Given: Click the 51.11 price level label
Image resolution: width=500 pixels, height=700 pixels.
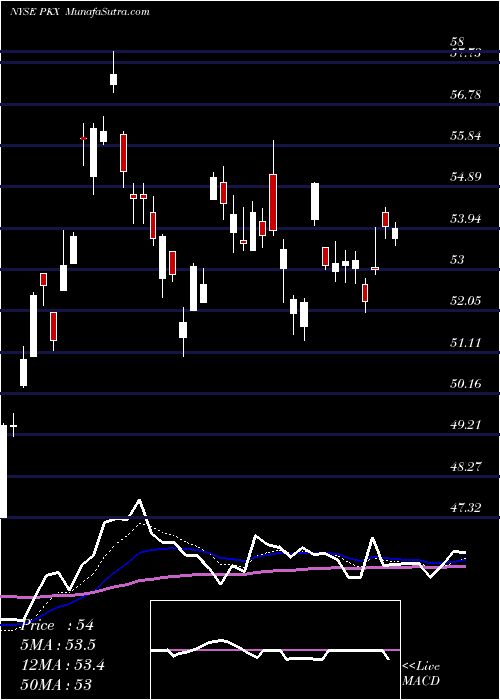Looking at the screenshot, I should pos(466,342).
